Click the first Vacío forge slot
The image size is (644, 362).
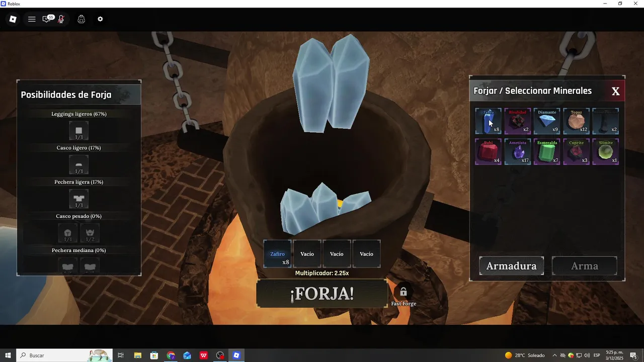tap(307, 254)
